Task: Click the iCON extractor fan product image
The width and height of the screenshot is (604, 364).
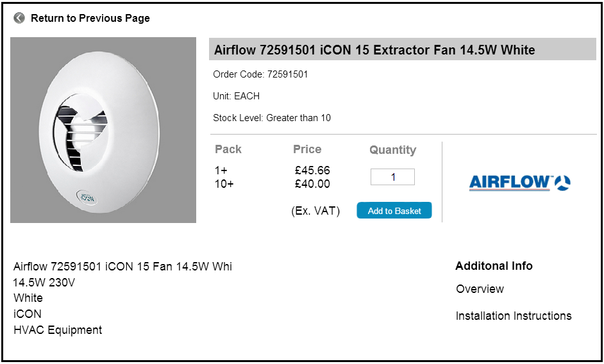Action: tap(103, 130)
